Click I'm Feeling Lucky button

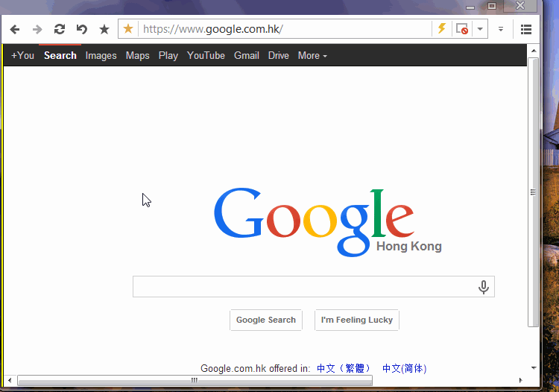pyautogui.click(x=357, y=320)
